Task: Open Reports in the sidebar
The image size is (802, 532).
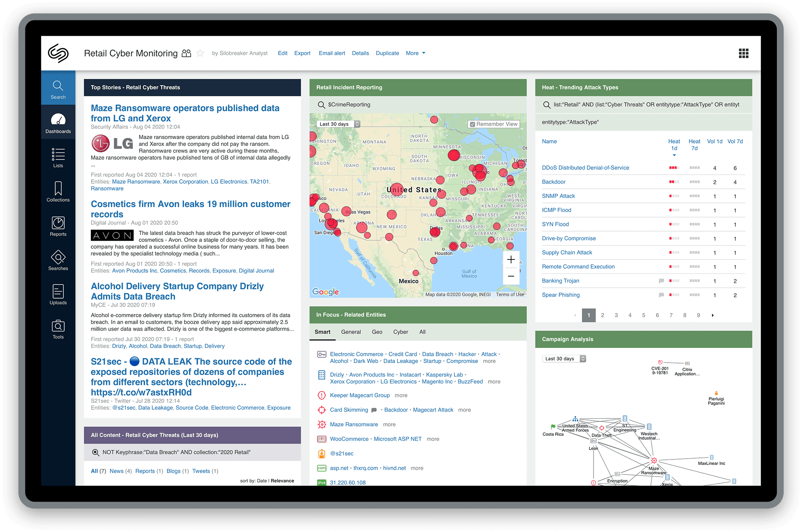Action: (58, 226)
